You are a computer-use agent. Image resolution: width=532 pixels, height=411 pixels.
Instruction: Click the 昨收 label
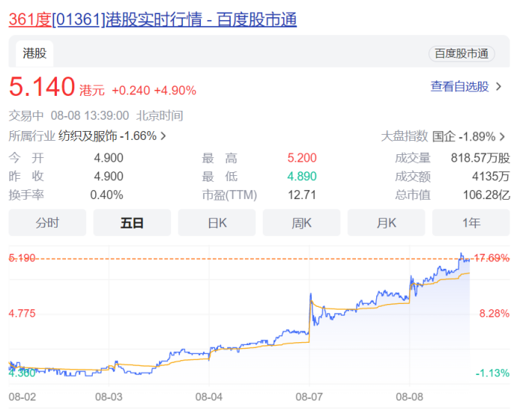26,177
